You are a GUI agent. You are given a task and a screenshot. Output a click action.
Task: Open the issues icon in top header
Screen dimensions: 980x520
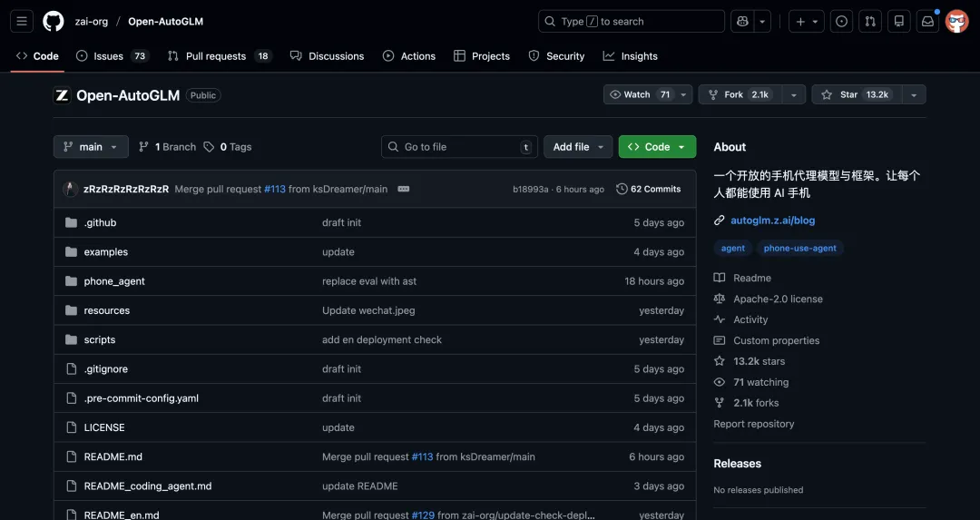841,21
